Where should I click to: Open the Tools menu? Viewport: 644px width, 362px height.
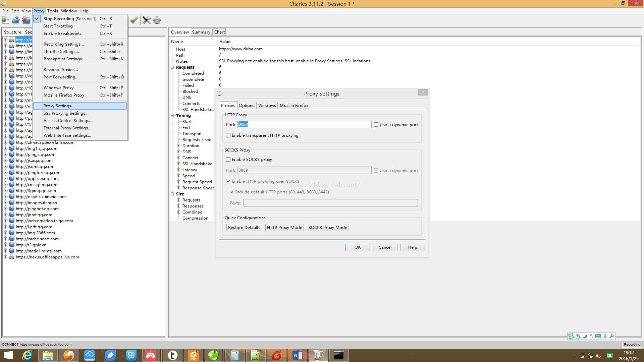tap(52, 11)
